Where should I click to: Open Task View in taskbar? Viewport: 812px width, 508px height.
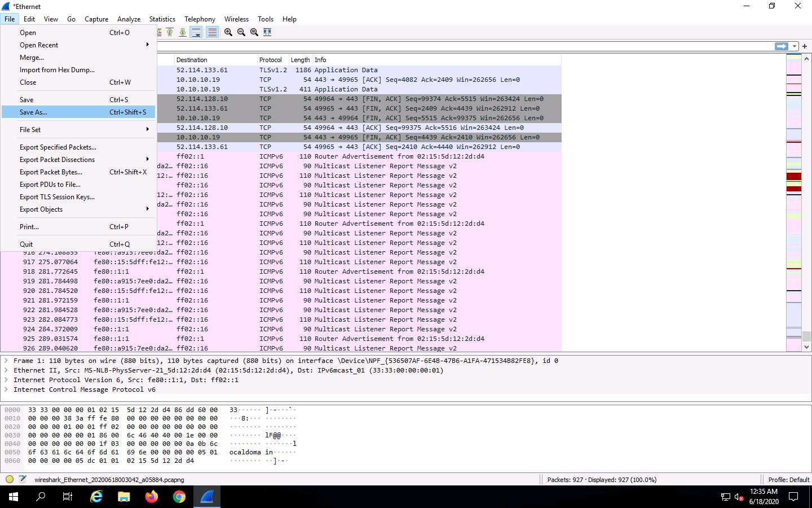pyautogui.click(x=68, y=497)
